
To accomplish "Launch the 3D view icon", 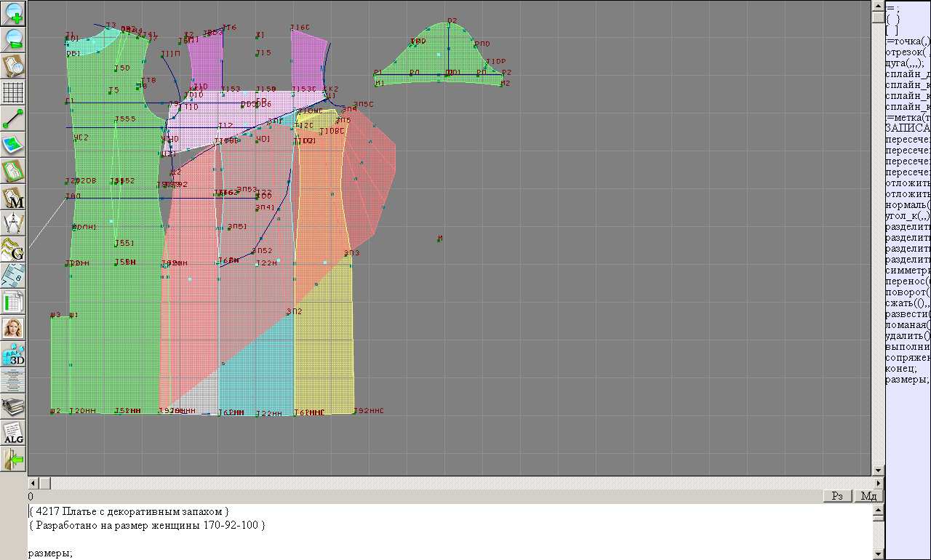I will 14,354.
